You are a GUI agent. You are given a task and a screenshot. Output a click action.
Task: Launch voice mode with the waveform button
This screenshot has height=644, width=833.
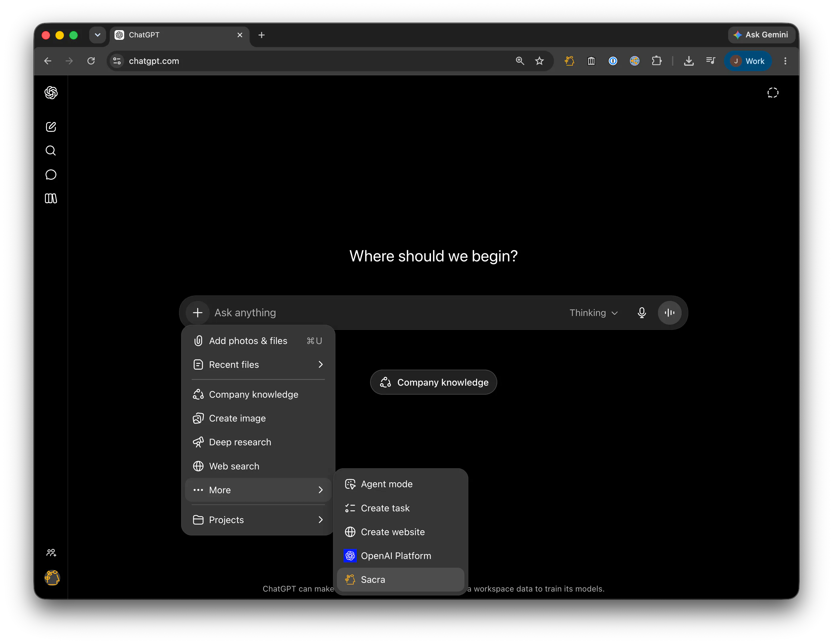[670, 313]
